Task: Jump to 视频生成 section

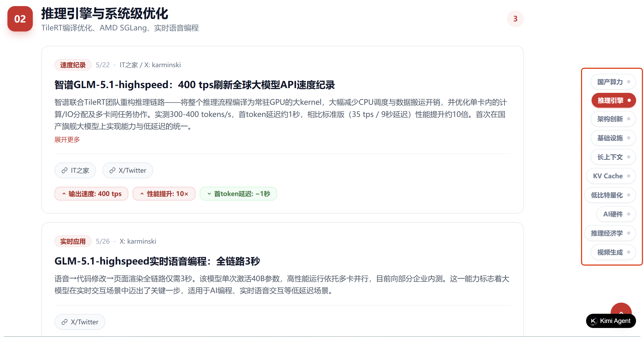Action: [x=613, y=252]
